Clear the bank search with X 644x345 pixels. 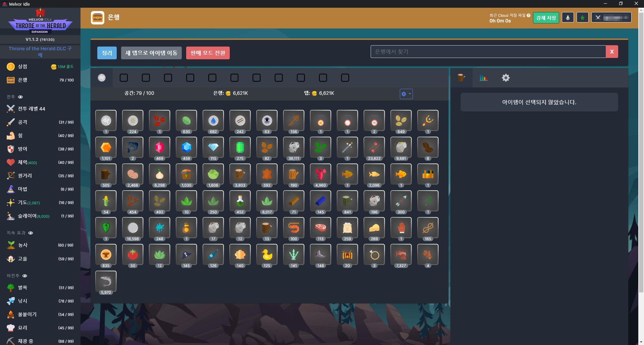(612, 52)
